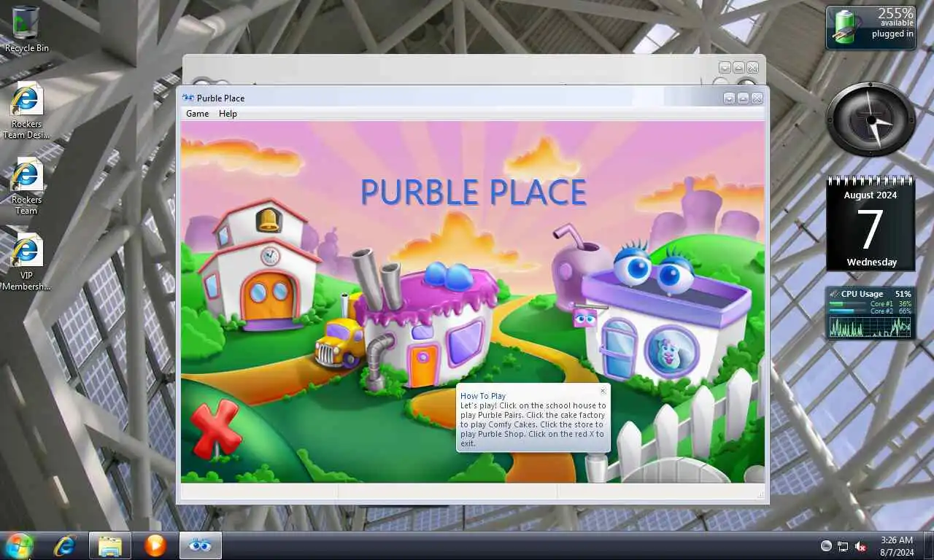Launch Internet Explorer from the taskbar

(x=65, y=545)
